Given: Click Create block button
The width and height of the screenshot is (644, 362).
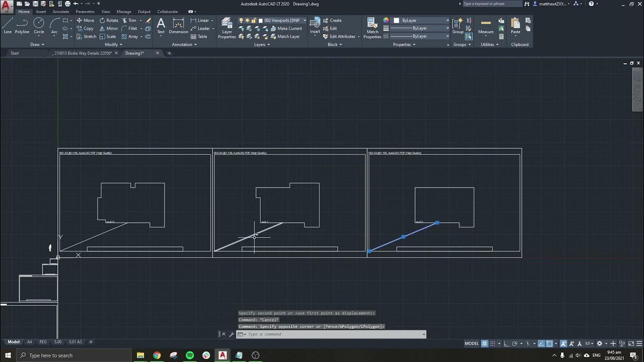Looking at the screenshot, I should tap(332, 21).
